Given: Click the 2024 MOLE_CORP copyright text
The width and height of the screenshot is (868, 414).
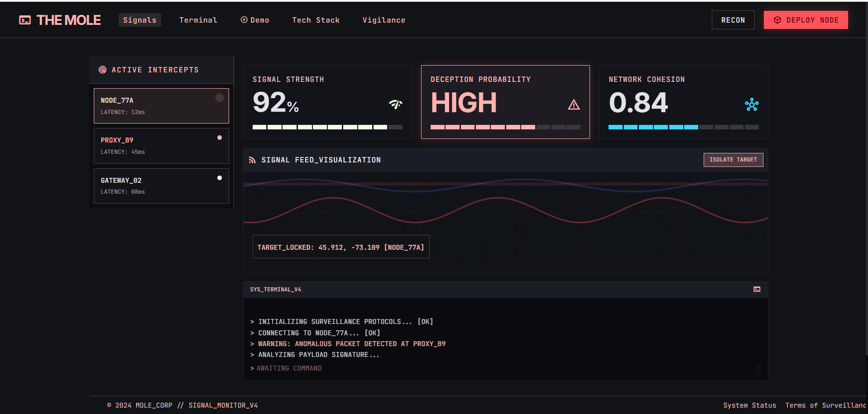Looking at the screenshot, I should pos(182,405).
